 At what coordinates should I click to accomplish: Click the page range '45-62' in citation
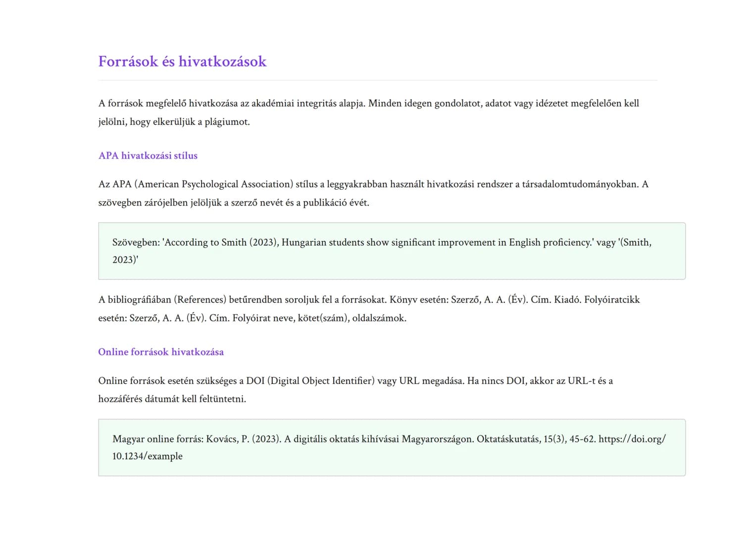(x=582, y=439)
